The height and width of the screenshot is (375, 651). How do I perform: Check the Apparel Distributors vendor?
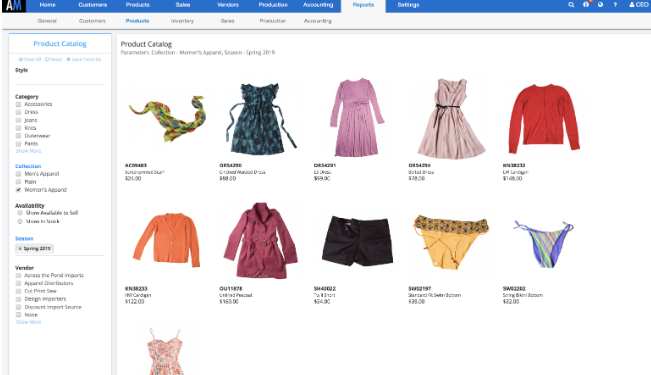coord(18,283)
